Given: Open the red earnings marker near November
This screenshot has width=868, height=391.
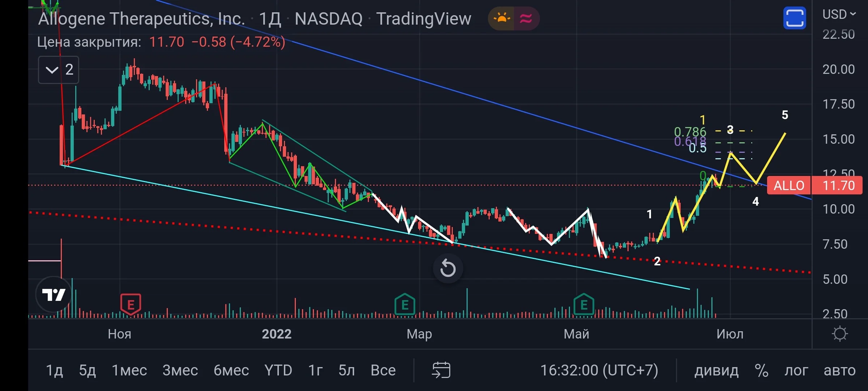Looking at the screenshot, I should coord(131,304).
